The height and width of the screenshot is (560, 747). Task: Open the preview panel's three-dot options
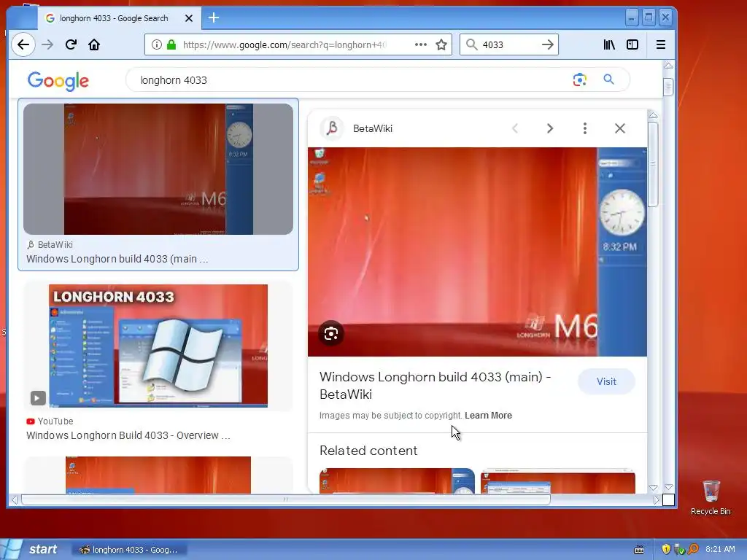click(584, 128)
